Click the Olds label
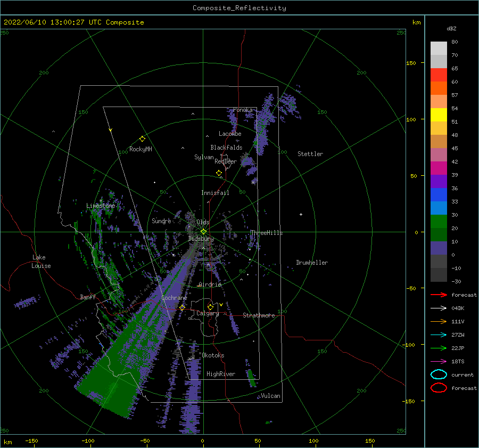This screenshot has width=479, height=448. [203, 222]
